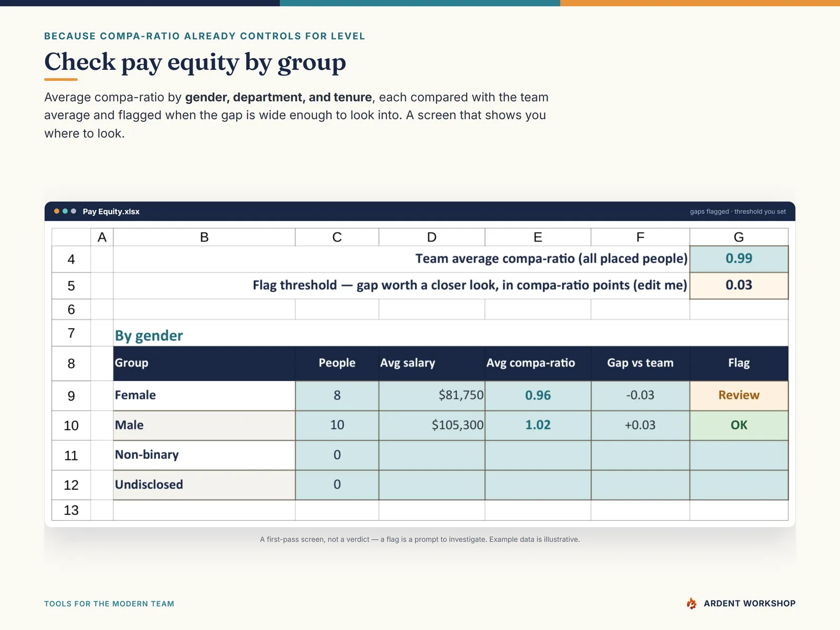Viewport: 840px width, 630px height.
Task: Select Male avg salary $105,300
Action: [x=432, y=425]
